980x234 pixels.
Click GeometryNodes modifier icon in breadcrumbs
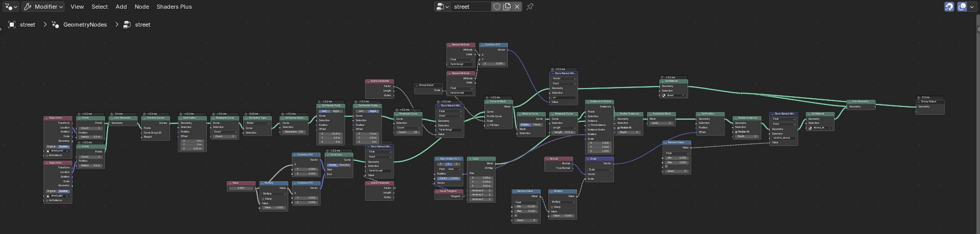click(55, 25)
